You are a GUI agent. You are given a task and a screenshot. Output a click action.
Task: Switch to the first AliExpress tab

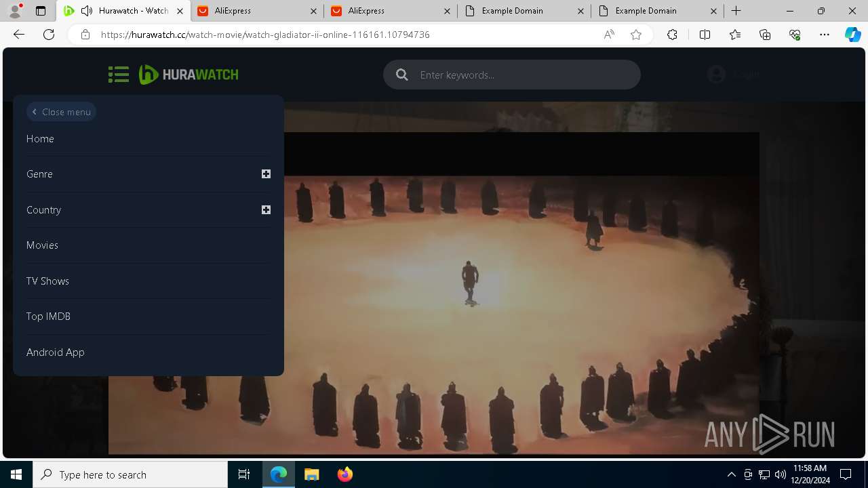click(x=258, y=11)
